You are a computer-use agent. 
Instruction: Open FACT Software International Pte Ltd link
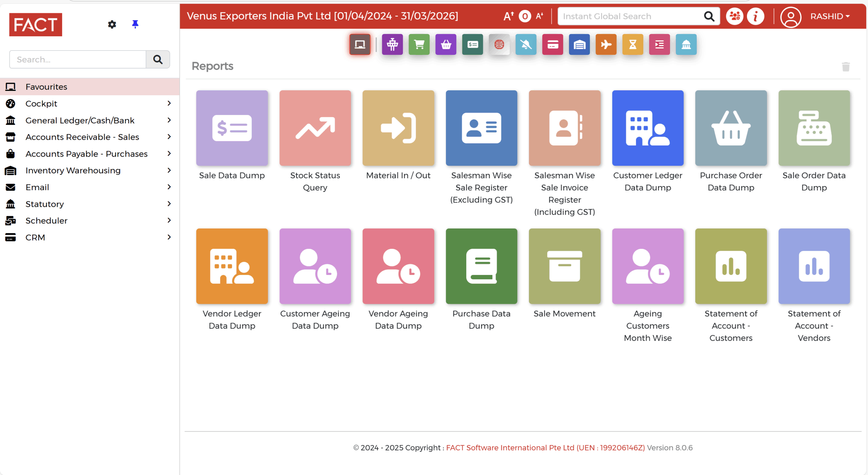[545, 448]
